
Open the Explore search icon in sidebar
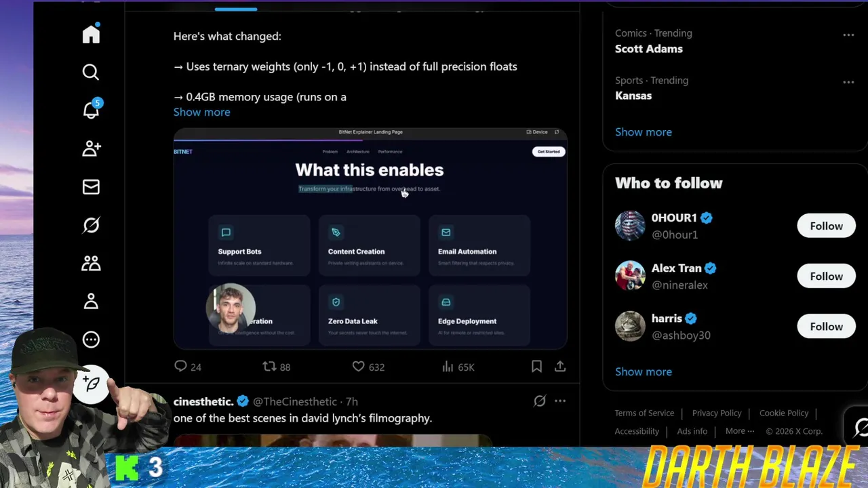[x=91, y=72]
